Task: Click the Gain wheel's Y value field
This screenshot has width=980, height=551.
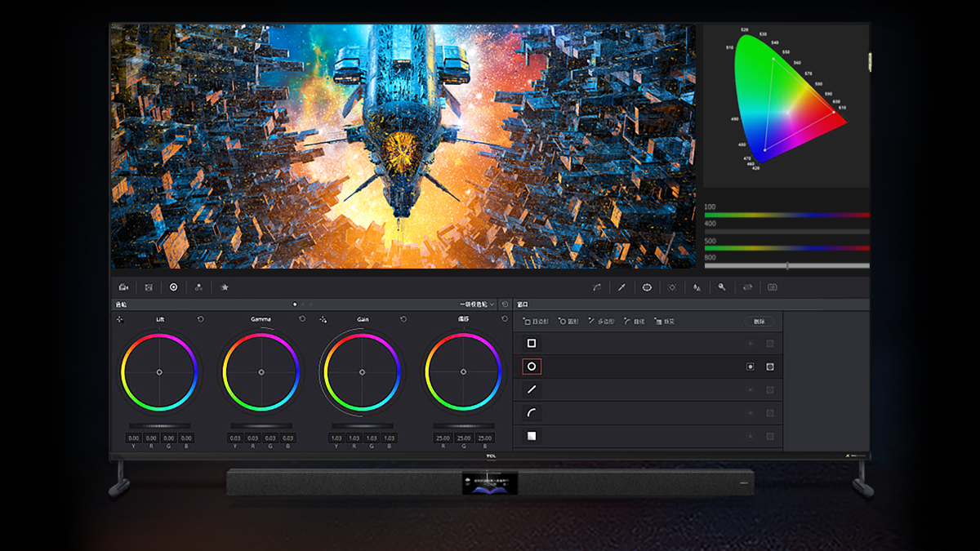Action: [336, 438]
